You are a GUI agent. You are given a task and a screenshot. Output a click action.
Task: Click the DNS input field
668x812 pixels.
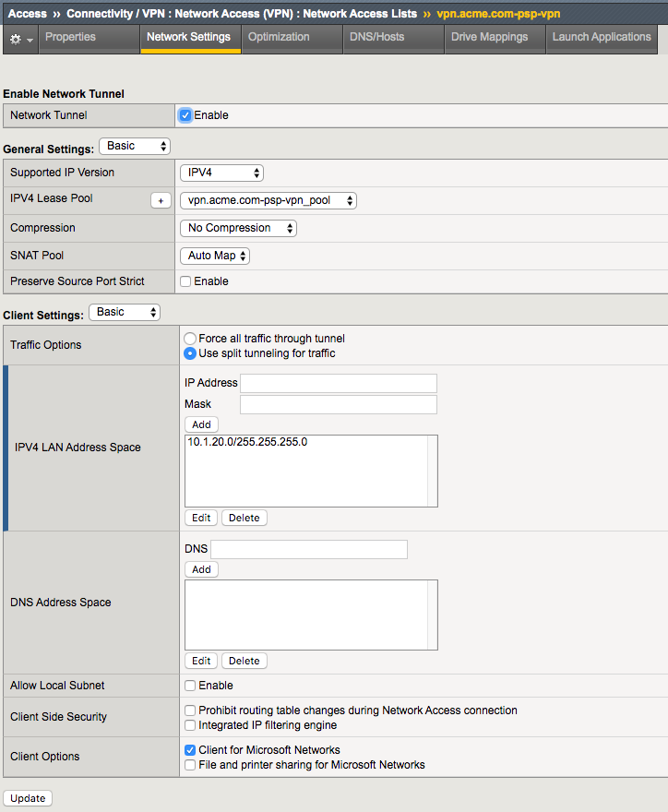pos(309,549)
